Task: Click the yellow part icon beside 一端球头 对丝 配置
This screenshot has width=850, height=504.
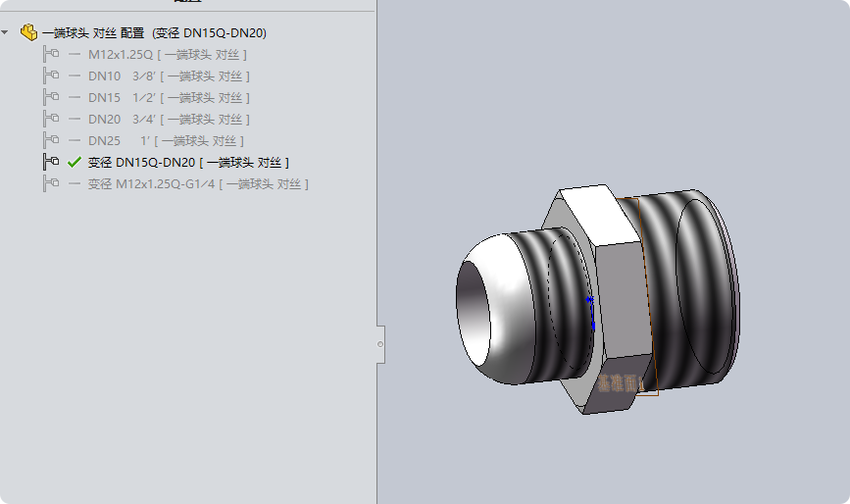Action: (x=28, y=32)
